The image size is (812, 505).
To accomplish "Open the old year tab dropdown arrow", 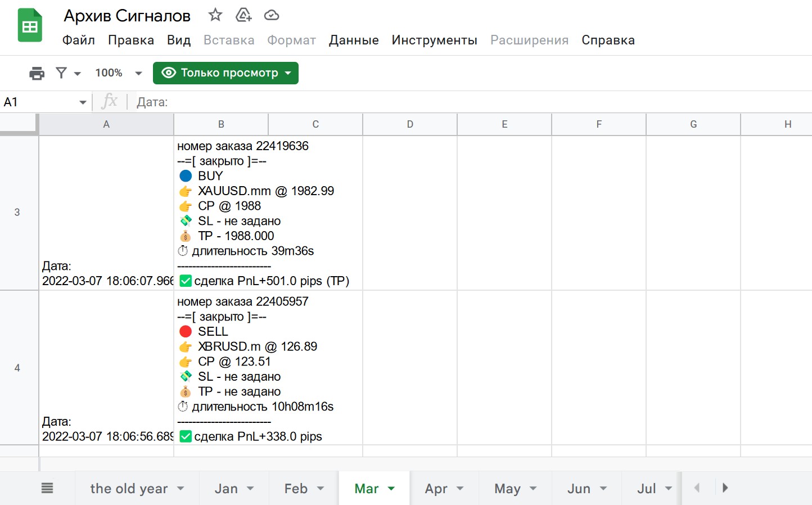I will pos(181,489).
